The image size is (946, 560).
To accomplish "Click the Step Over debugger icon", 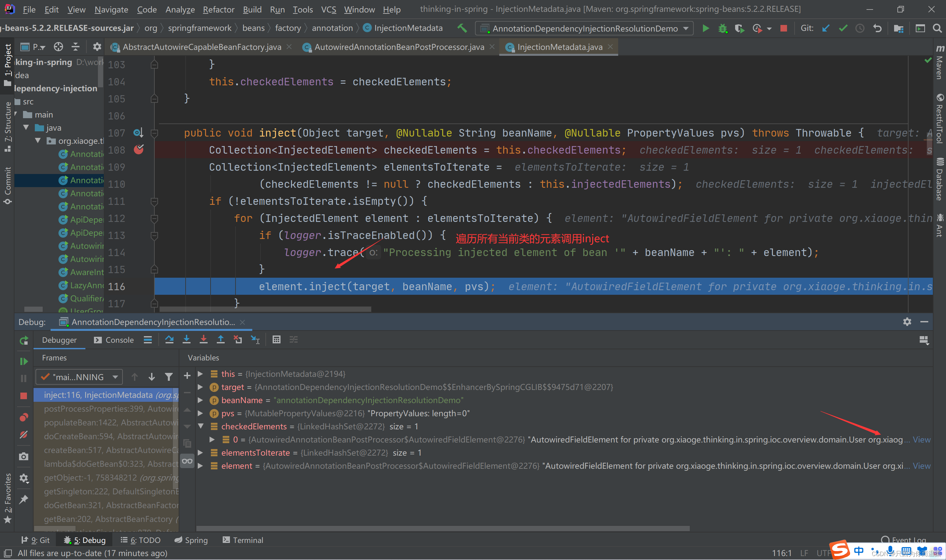I will [169, 340].
